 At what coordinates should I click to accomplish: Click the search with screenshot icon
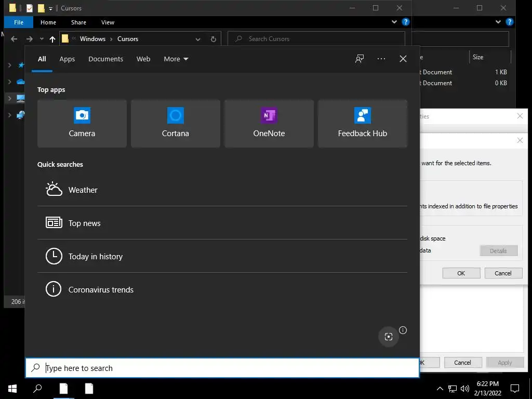(x=389, y=337)
